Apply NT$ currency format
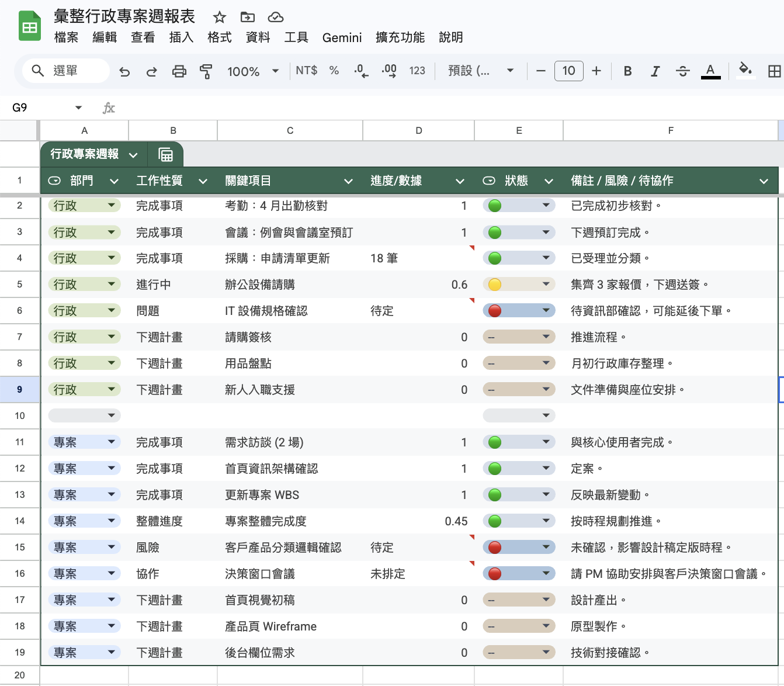Screen dimensions: 784x686 [x=306, y=71]
